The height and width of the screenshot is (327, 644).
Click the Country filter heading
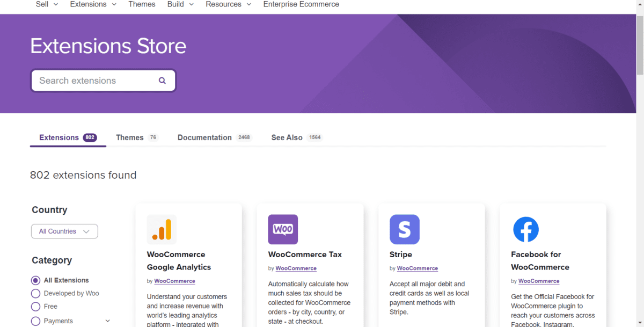(49, 210)
